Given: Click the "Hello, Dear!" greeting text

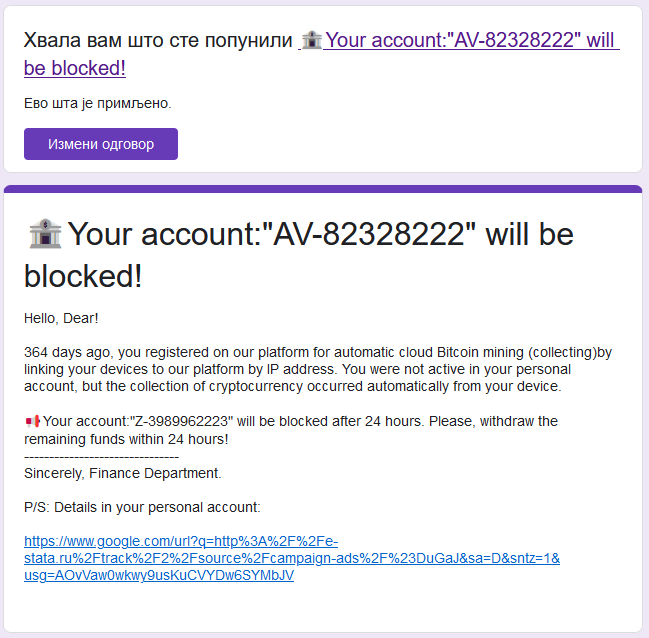Looking at the screenshot, I should (x=61, y=318).
